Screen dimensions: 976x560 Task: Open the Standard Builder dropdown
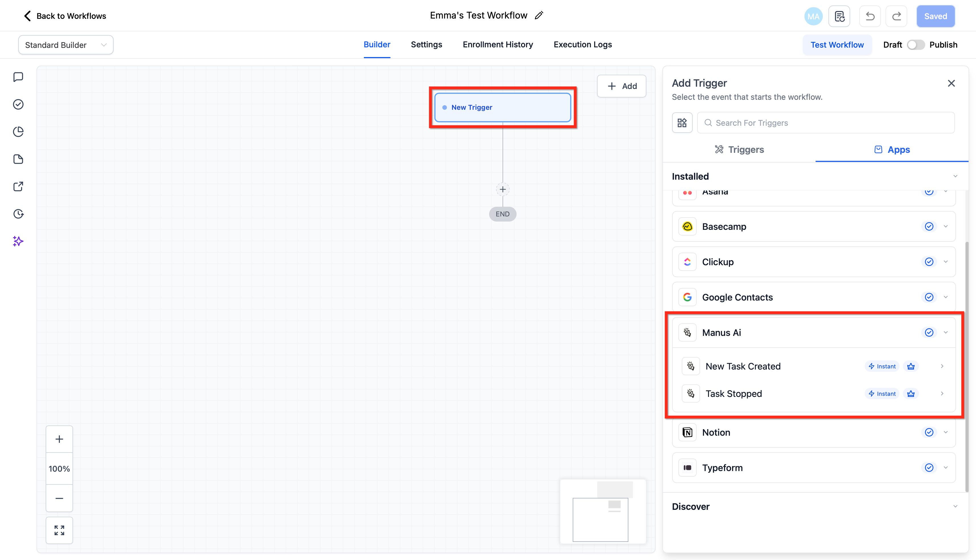coord(66,45)
